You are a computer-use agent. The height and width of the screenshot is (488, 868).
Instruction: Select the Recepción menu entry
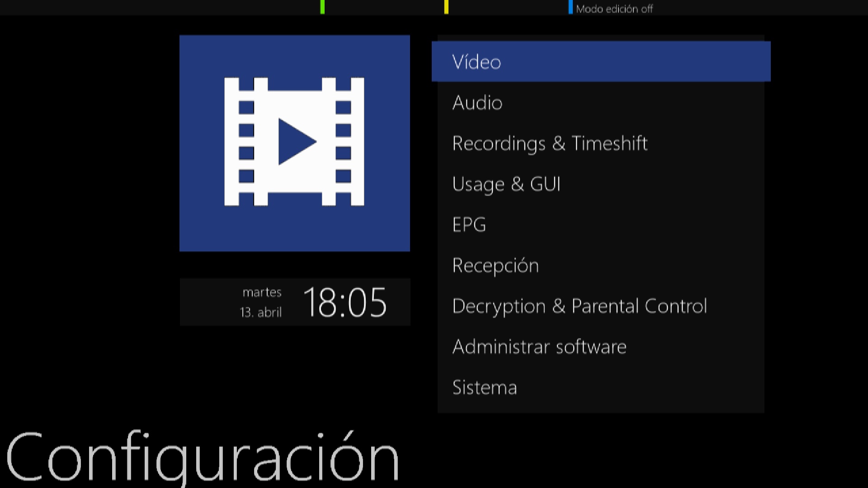pos(601,265)
